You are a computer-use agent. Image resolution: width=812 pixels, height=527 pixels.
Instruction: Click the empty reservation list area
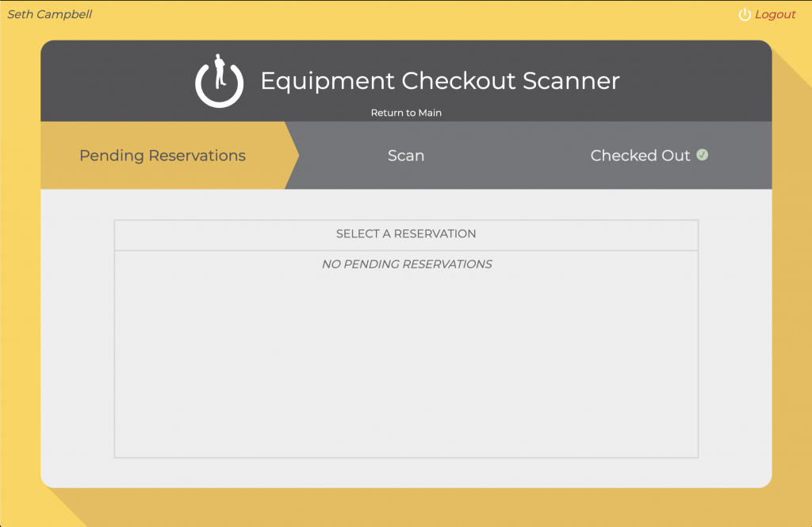pos(406,365)
